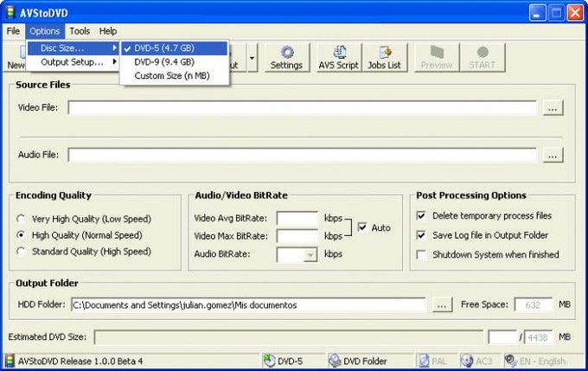Image resolution: width=588 pixels, height=371 pixels.
Task: Browse for the HDD output folder
Action: [x=443, y=304]
